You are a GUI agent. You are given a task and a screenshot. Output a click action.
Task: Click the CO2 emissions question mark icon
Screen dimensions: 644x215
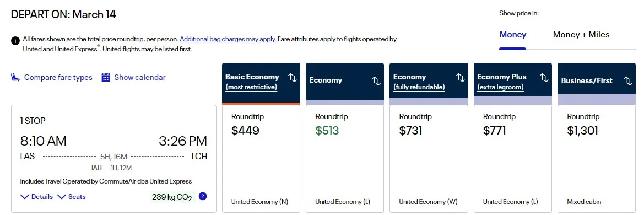pyautogui.click(x=203, y=196)
